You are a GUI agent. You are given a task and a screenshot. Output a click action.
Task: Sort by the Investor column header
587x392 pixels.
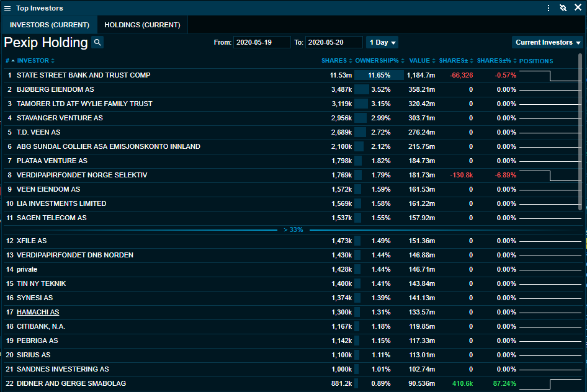pos(35,61)
